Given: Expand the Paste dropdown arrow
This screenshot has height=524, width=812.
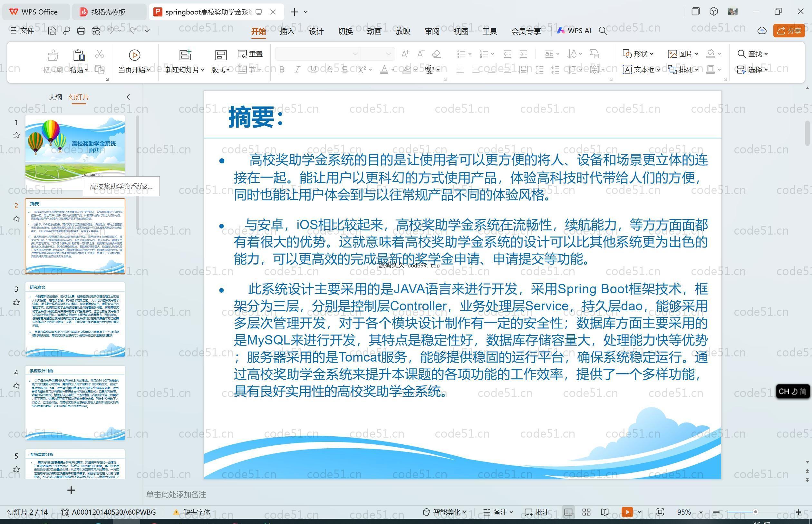Looking at the screenshot, I should pos(86,70).
